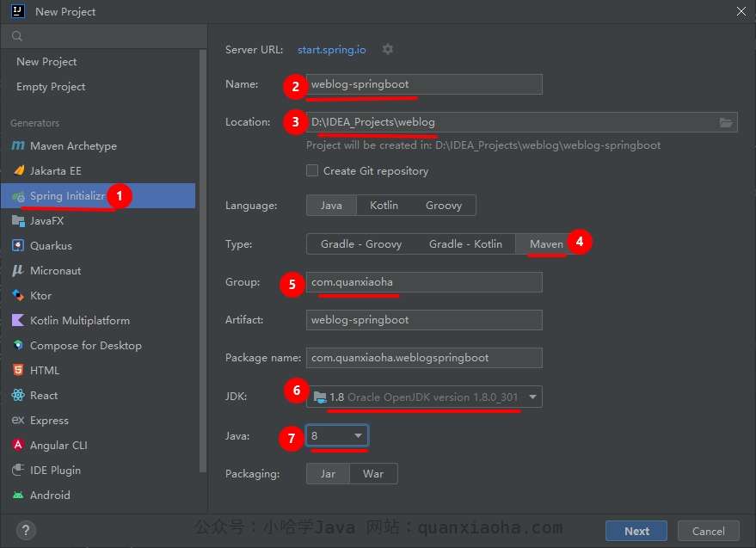Open the JDK dropdown arrow
Image resolution: width=756 pixels, height=548 pixels.
pyautogui.click(x=532, y=397)
